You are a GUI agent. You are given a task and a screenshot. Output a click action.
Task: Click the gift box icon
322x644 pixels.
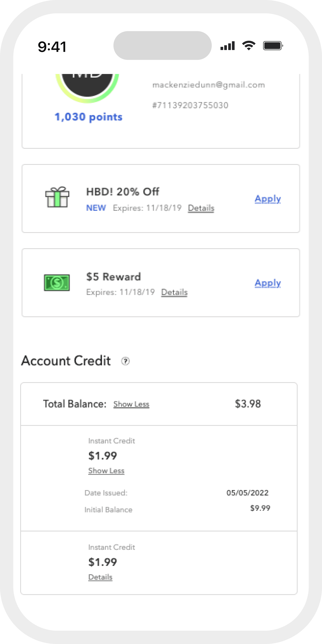pos(57,197)
